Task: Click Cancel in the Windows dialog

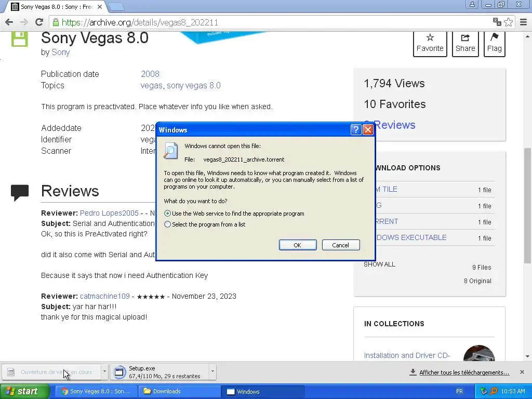Action: coord(341,245)
